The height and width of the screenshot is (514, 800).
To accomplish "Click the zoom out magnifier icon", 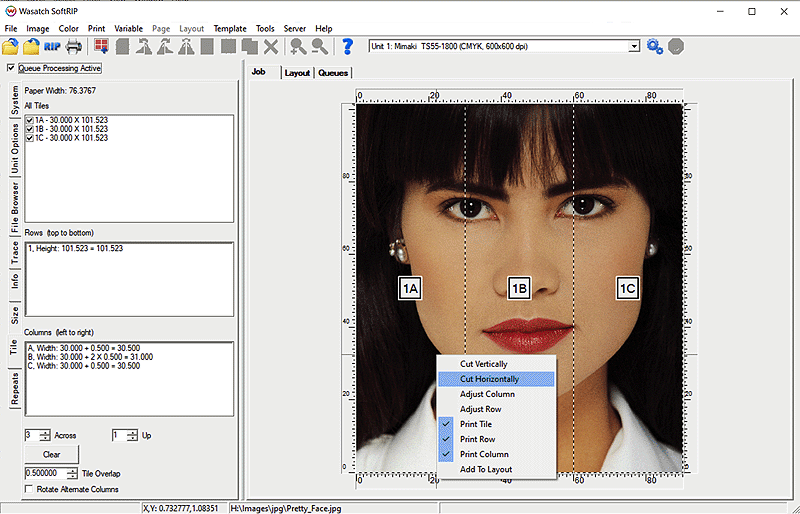I will tap(319, 46).
